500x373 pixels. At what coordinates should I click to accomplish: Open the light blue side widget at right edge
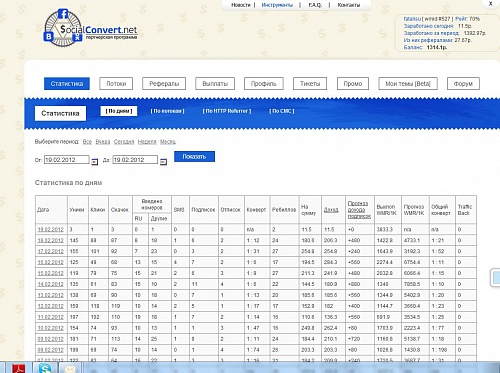496,278
